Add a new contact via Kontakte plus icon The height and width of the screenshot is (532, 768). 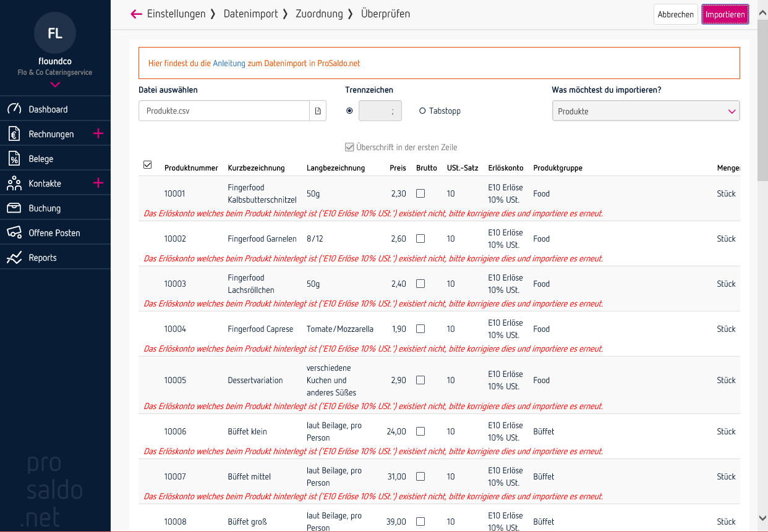coord(98,184)
